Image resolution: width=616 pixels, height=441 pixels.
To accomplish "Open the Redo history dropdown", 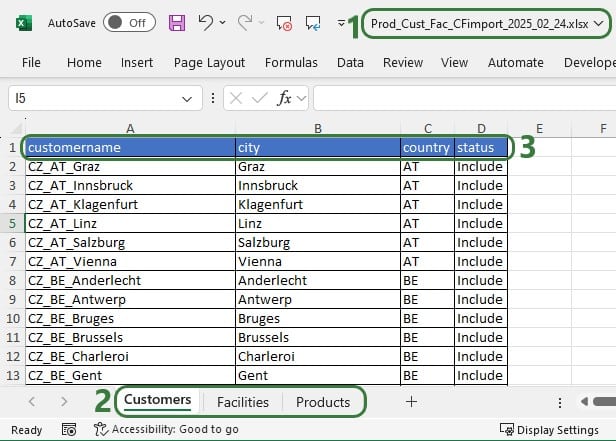I will coord(261,23).
